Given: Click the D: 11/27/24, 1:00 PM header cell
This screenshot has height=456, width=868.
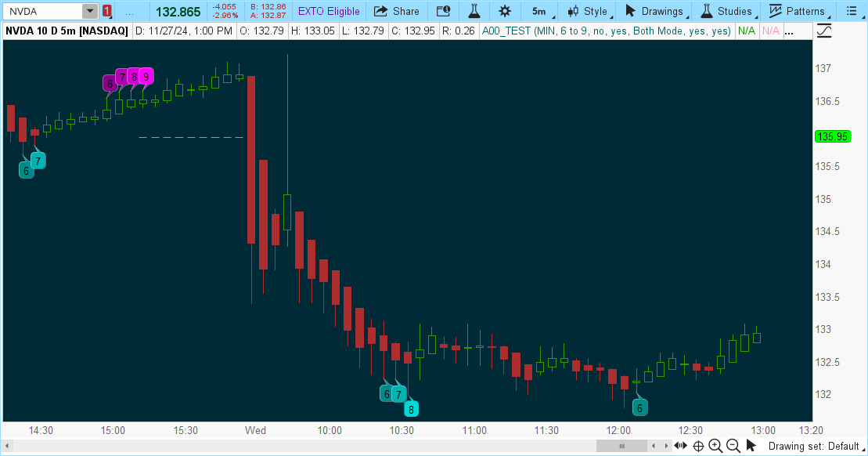Looking at the screenshot, I should (184, 31).
